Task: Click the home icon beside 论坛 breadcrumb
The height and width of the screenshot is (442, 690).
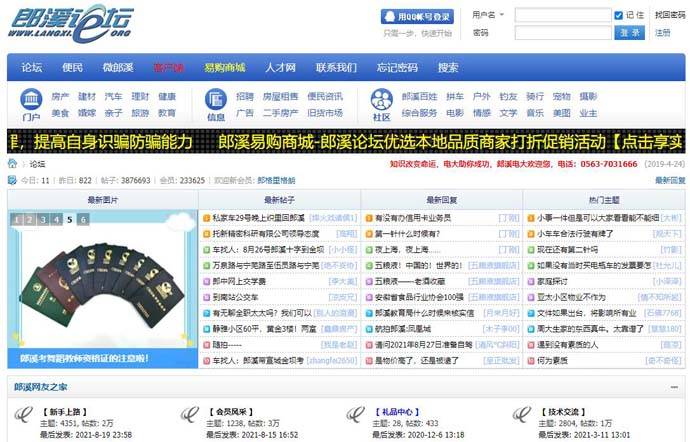Action: [12, 164]
